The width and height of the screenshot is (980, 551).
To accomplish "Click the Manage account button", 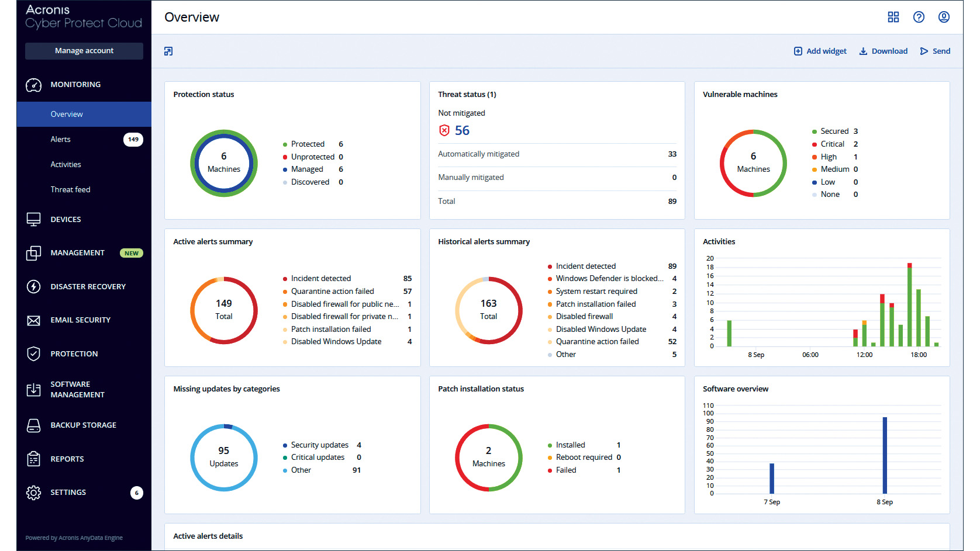I will point(84,51).
